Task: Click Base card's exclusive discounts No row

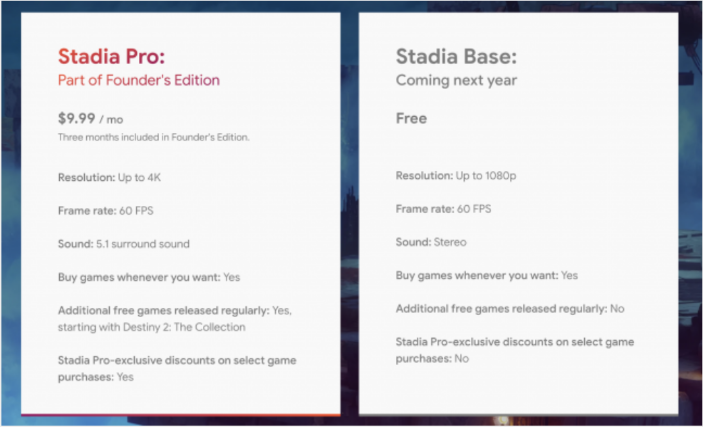Action: click(x=514, y=350)
